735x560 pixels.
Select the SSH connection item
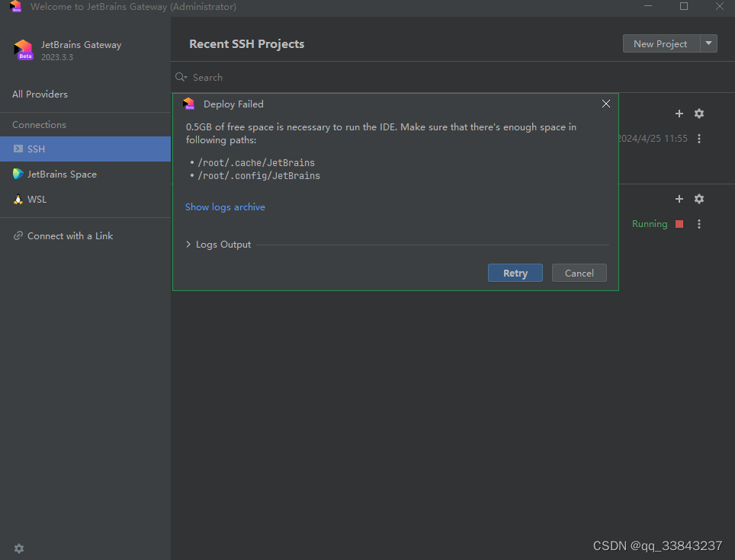click(x=85, y=149)
